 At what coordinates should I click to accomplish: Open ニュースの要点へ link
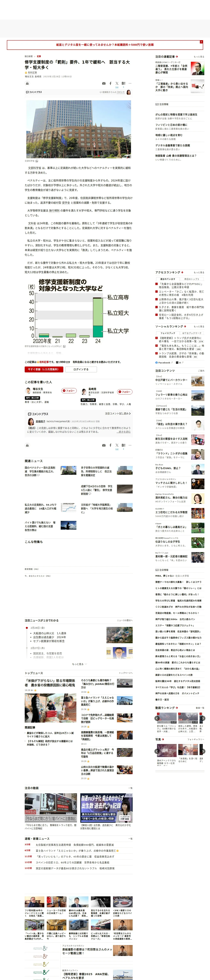click(125, 621)
